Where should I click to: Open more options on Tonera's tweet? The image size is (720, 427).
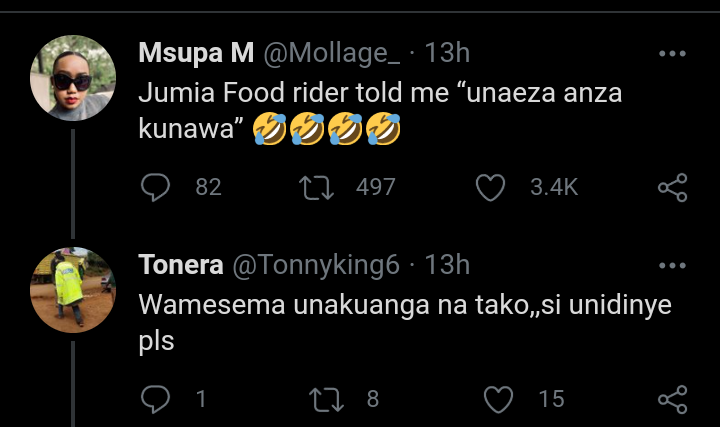coord(672,266)
